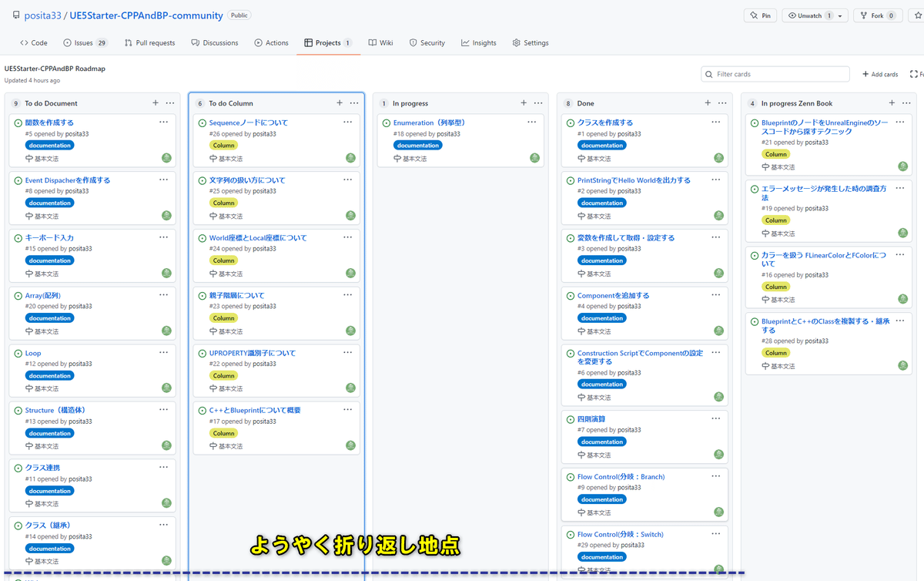Screen dimensions: 924x581
Task: Open card menu for 四則演算
Action: 715,418
